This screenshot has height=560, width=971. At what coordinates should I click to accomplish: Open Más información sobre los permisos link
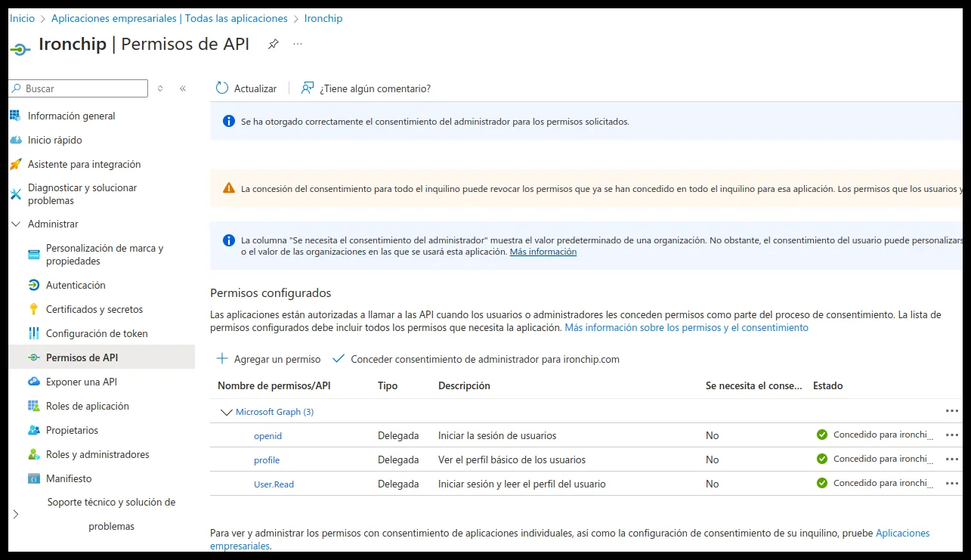click(687, 328)
